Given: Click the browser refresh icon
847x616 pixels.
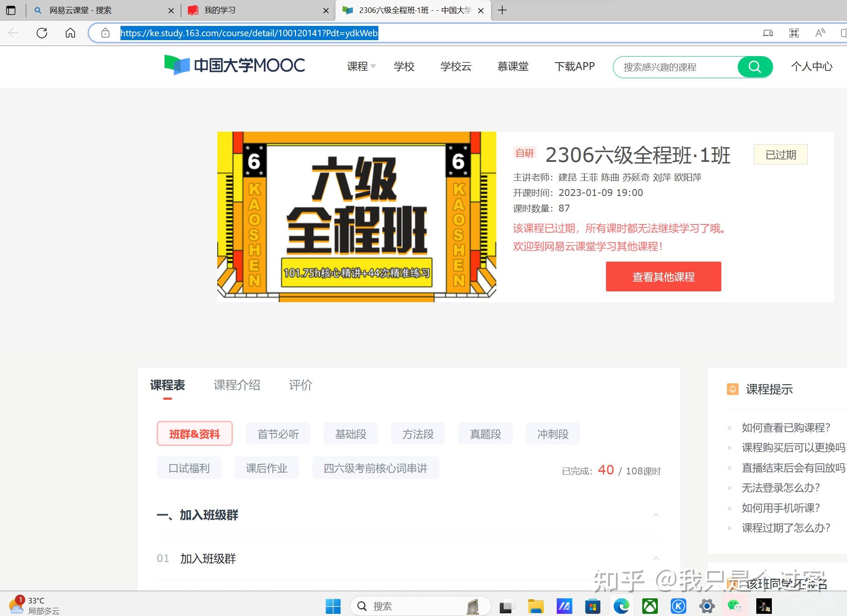Looking at the screenshot, I should click(42, 33).
